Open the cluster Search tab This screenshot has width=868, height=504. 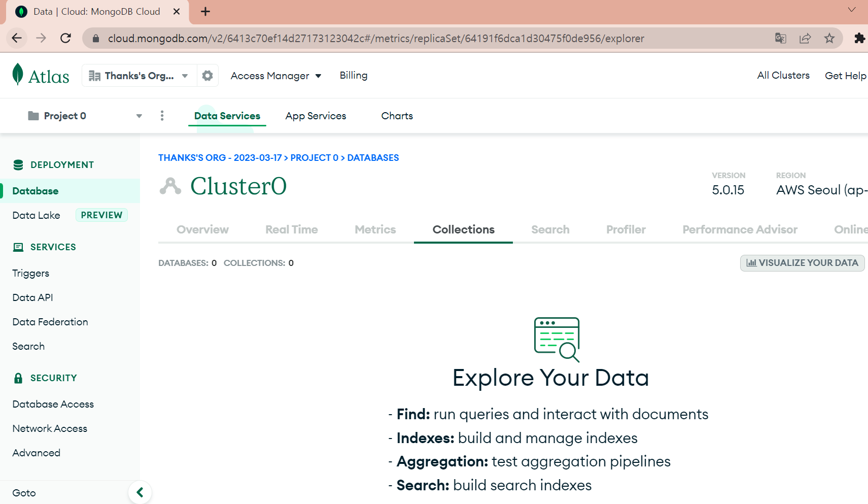pos(550,229)
